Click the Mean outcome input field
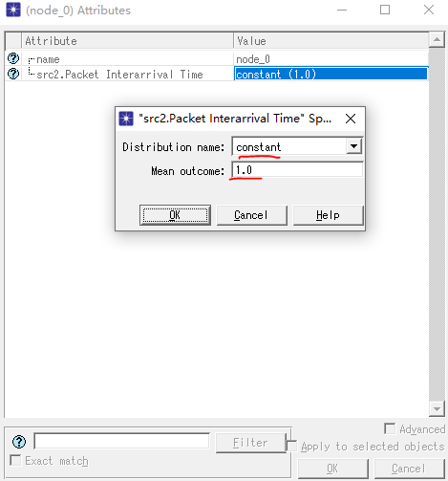The image size is (448, 481). coord(297,170)
